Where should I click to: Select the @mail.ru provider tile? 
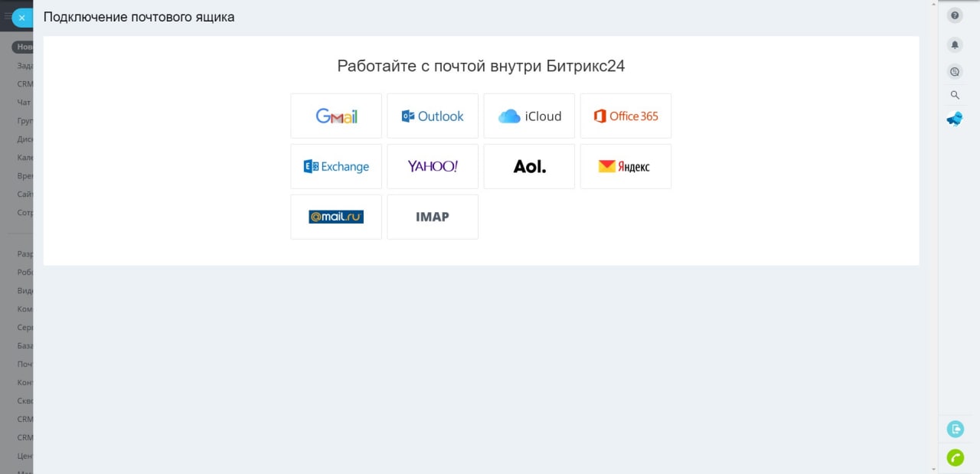336,217
